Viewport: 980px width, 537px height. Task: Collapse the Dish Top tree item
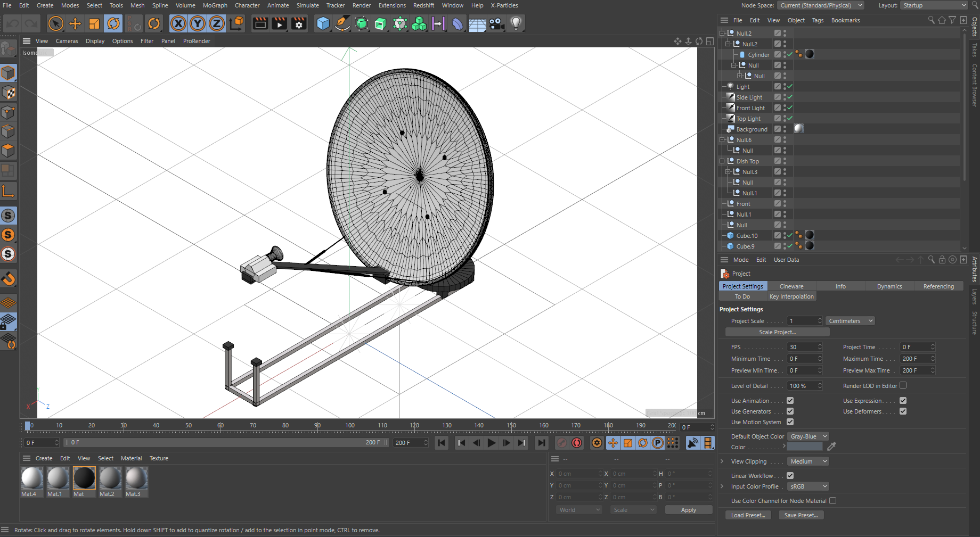click(x=722, y=161)
